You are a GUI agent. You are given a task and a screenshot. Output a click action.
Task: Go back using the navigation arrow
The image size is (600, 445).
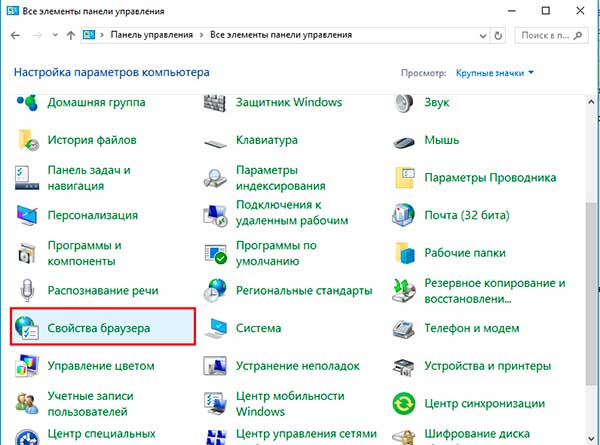(x=15, y=36)
